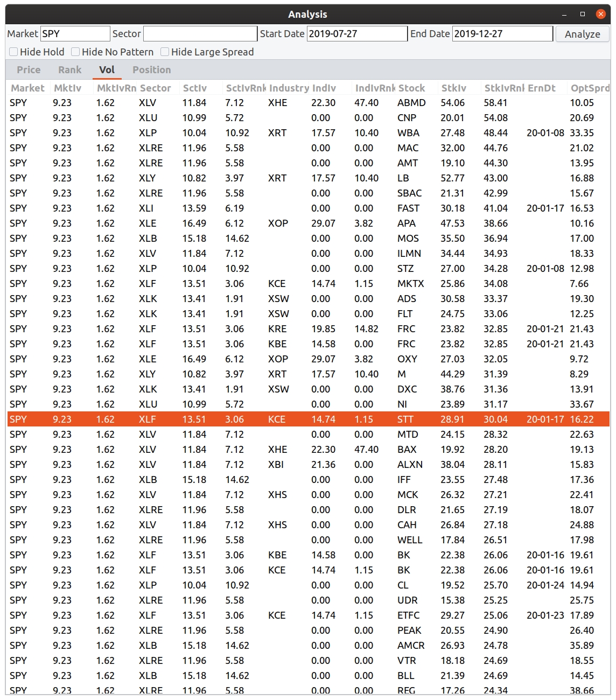Select the MOS stock row
Viewport: 616px width, 700px height.
pyautogui.click(x=309, y=239)
